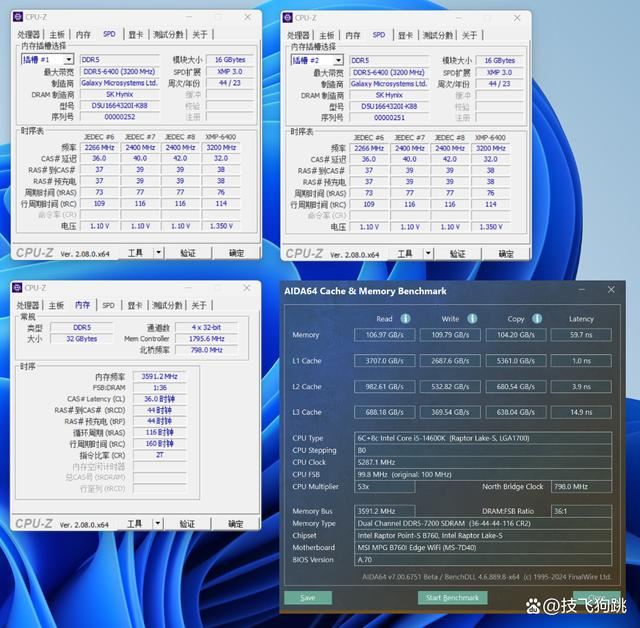Switch to 处理器 tab in Slot #2 window
Screen dimensions: 640x628
coord(299,35)
